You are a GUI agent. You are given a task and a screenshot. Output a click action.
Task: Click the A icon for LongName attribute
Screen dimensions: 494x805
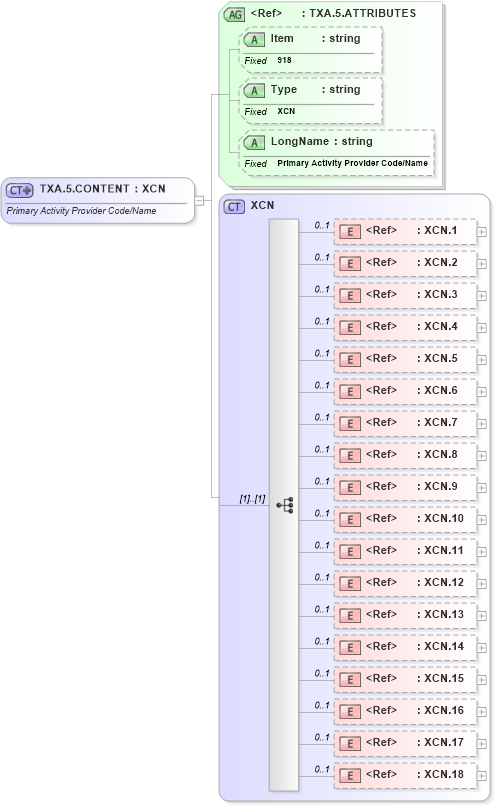(254, 143)
